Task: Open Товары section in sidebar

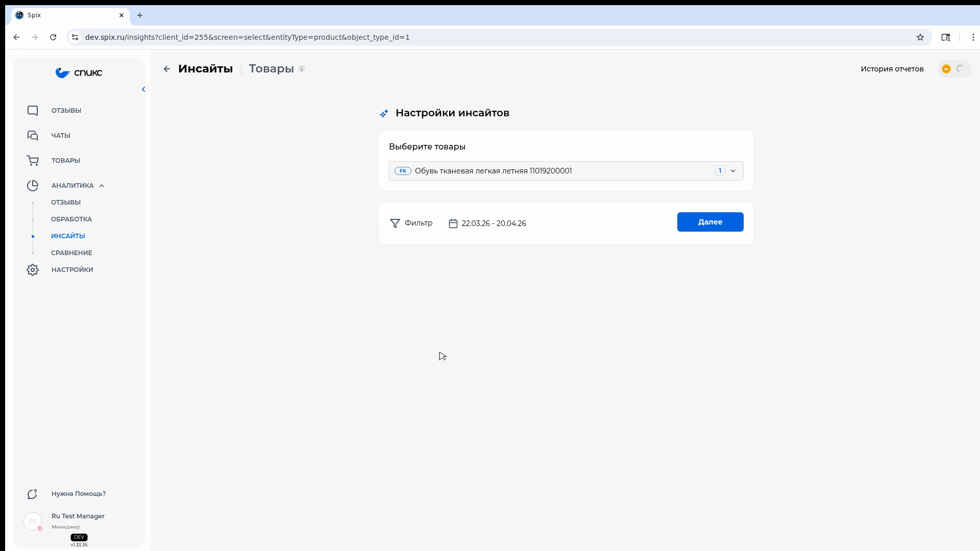Action: (x=66, y=161)
